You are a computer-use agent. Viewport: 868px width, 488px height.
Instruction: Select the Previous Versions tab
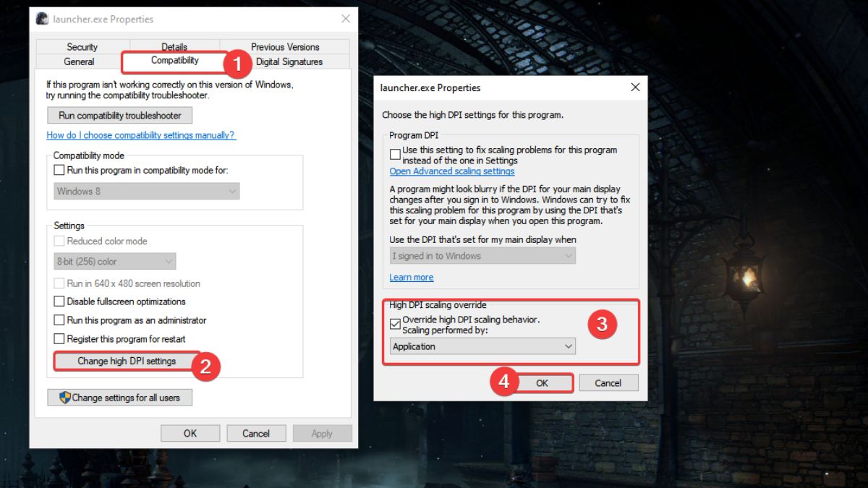[284, 46]
